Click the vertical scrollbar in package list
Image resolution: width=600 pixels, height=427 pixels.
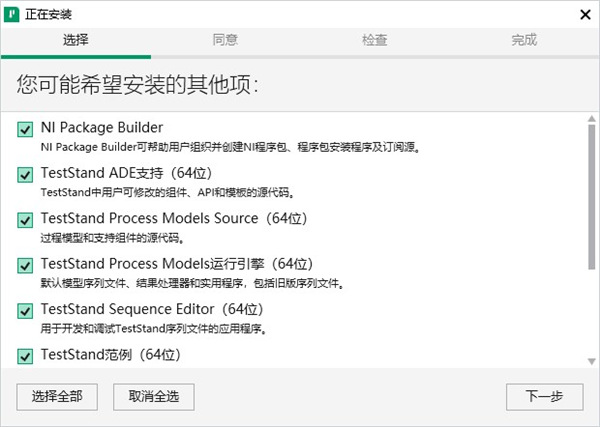click(591, 200)
